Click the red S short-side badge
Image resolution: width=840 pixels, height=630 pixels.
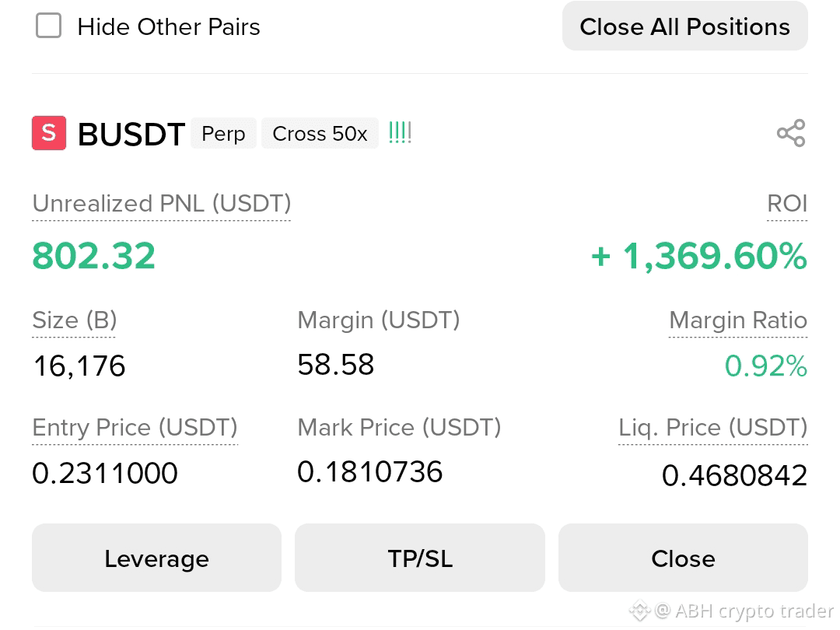49,133
